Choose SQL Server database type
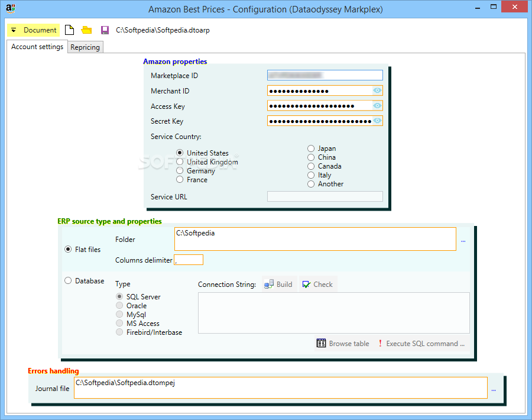Image resolution: width=532 pixels, height=420 pixels. pyautogui.click(x=138, y=297)
